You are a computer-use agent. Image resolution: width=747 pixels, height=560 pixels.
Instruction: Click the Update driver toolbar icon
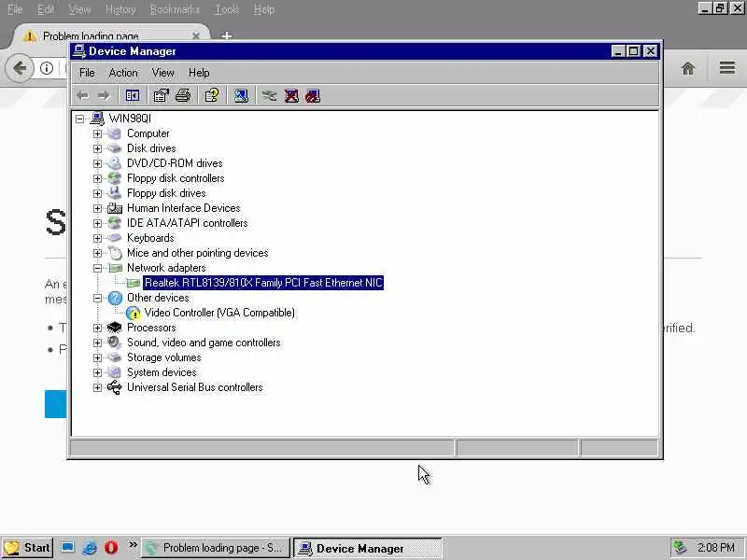(x=269, y=96)
